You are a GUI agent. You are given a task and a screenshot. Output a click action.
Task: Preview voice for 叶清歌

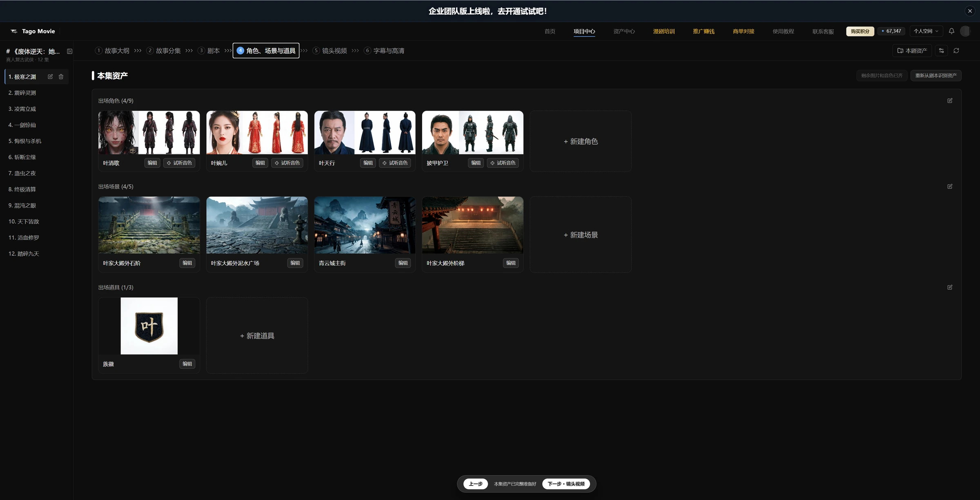click(179, 163)
